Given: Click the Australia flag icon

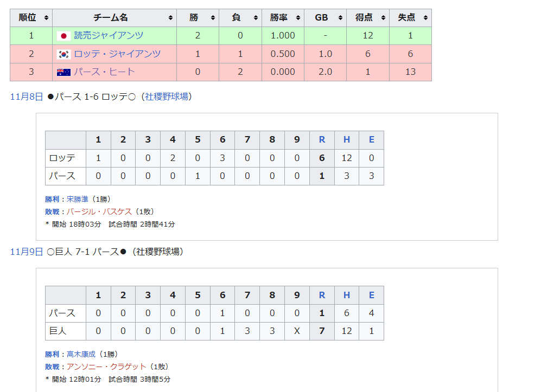Looking at the screenshot, I should coord(63,72).
